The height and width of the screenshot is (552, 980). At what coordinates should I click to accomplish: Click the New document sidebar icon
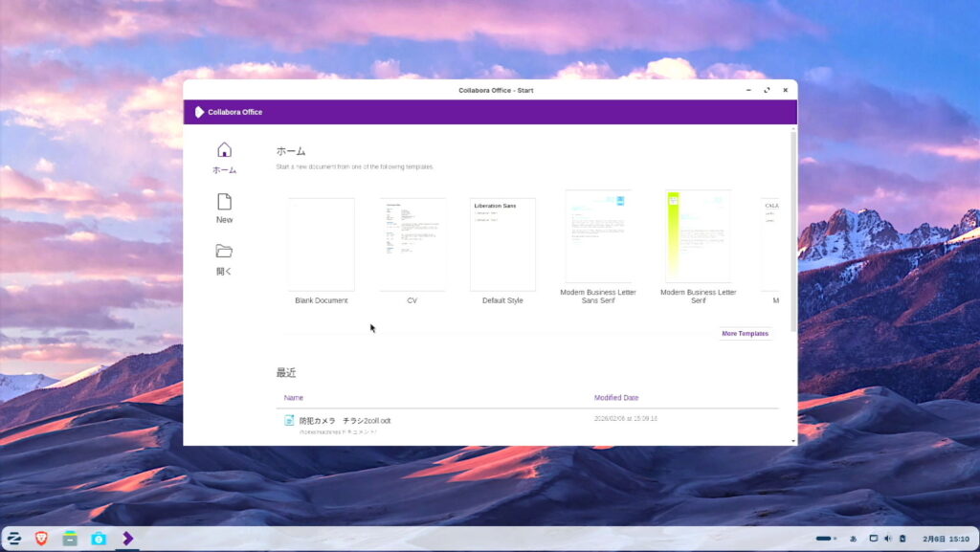[224, 202]
